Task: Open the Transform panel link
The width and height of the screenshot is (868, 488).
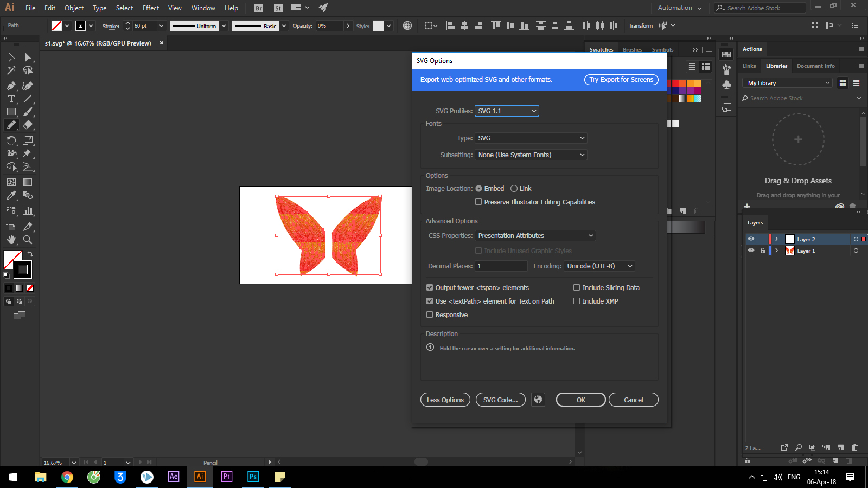Action: coord(641,25)
